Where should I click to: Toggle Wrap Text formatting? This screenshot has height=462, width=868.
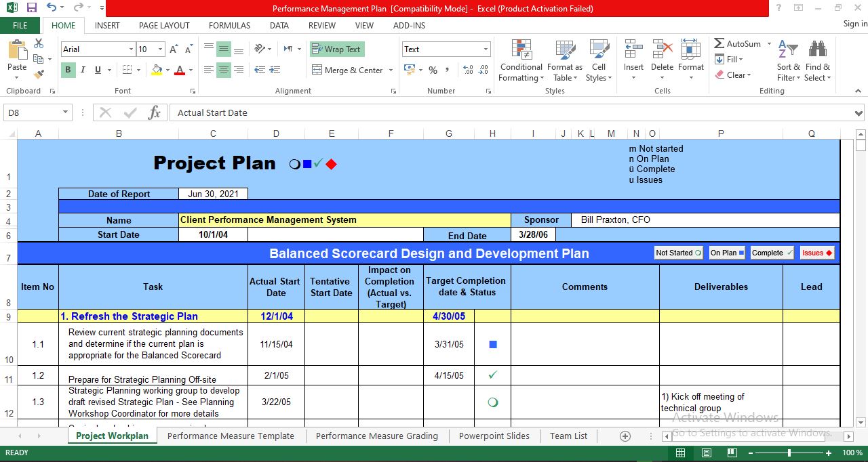(337, 49)
